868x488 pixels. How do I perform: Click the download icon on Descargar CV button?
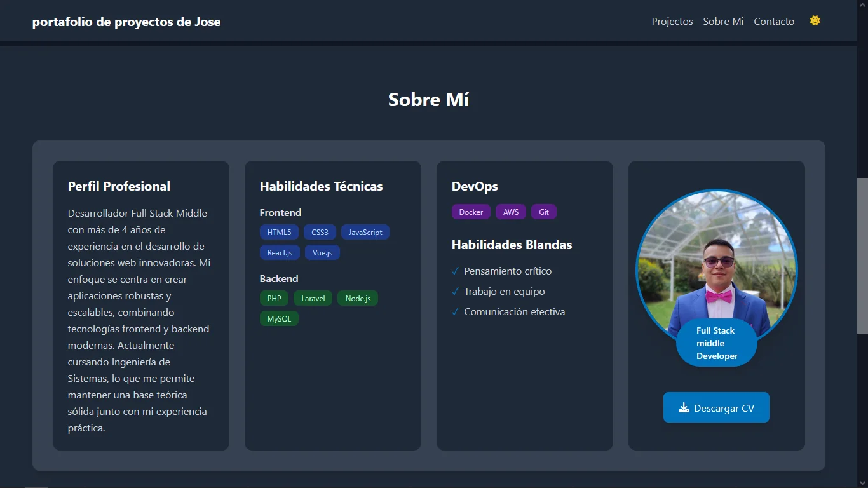pyautogui.click(x=684, y=407)
